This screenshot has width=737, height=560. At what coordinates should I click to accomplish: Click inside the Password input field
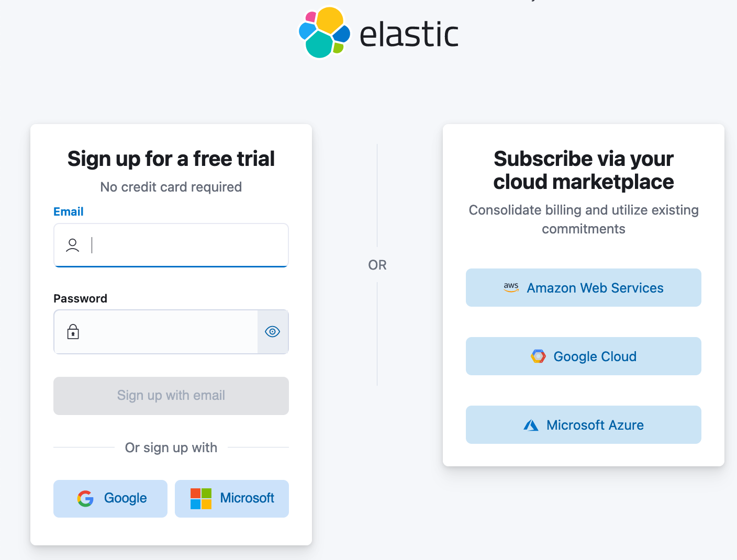tap(157, 332)
